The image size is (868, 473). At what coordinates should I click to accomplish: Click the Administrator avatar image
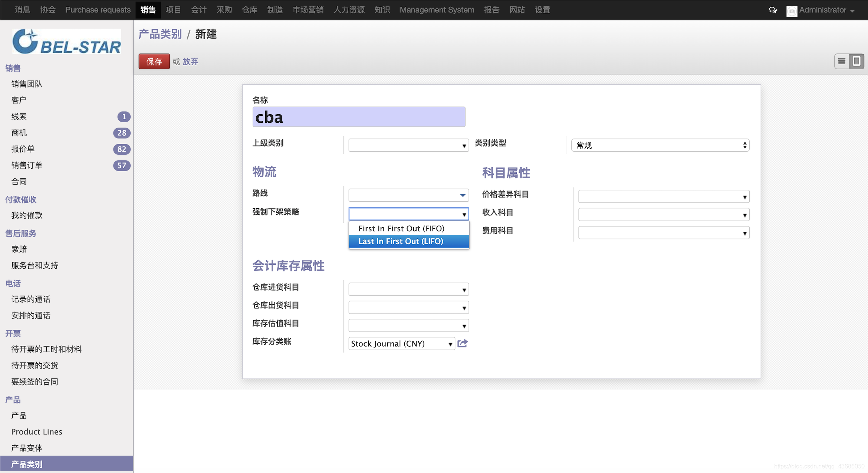[791, 11]
